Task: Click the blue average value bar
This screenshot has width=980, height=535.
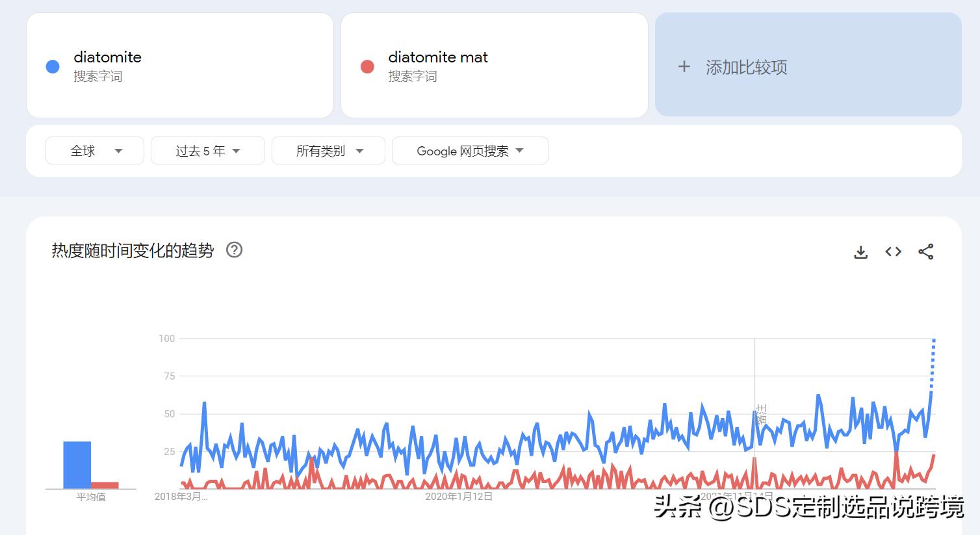Action: (x=77, y=465)
